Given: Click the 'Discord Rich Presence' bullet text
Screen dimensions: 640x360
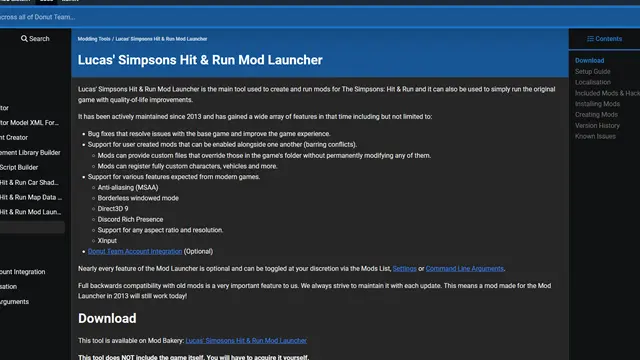Looking at the screenshot, I should (130, 219).
